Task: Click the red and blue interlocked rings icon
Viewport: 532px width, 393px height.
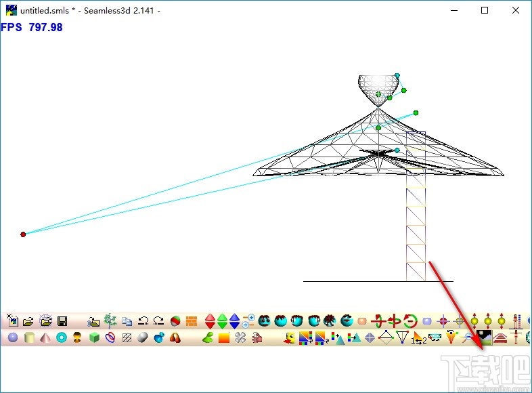Action: coord(110,337)
